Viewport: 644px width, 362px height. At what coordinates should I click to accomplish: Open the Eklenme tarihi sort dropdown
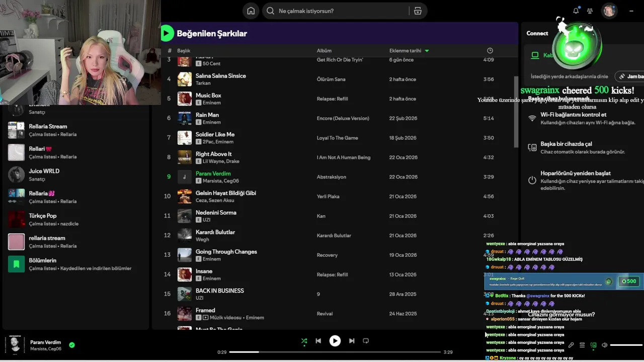pos(409,50)
